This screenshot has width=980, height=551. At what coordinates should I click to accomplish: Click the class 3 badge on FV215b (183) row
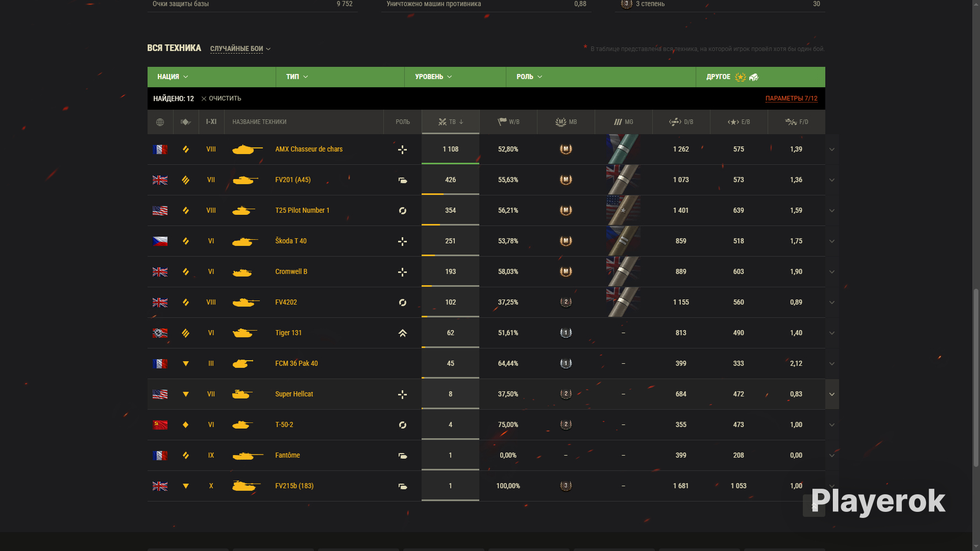point(566,486)
